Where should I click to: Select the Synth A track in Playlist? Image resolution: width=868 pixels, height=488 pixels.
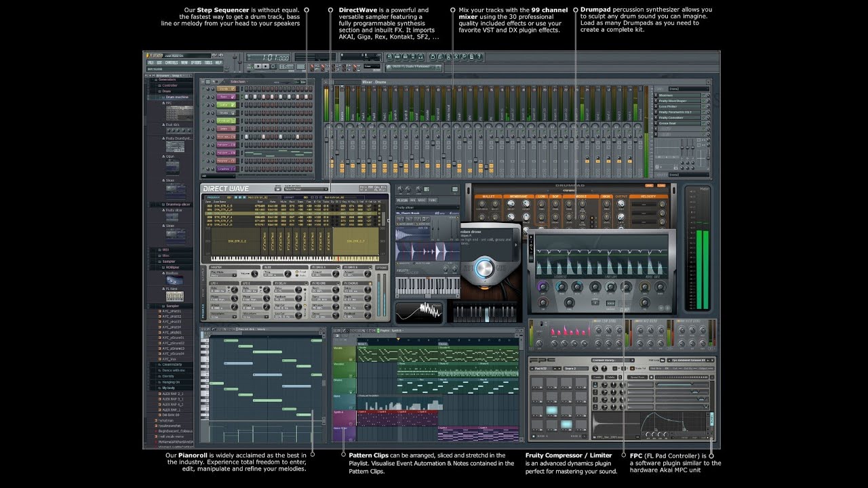point(344,418)
